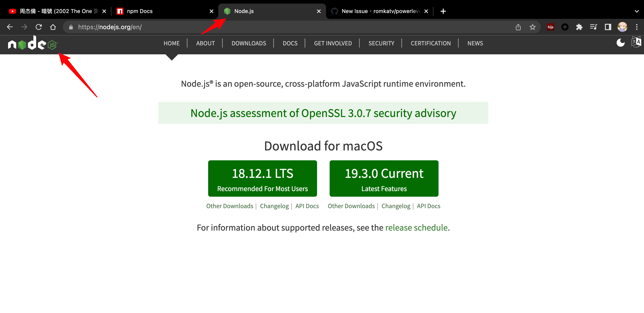
Task: Open the Extensions puzzle icon
Action: pyautogui.click(x=579, y=27)
